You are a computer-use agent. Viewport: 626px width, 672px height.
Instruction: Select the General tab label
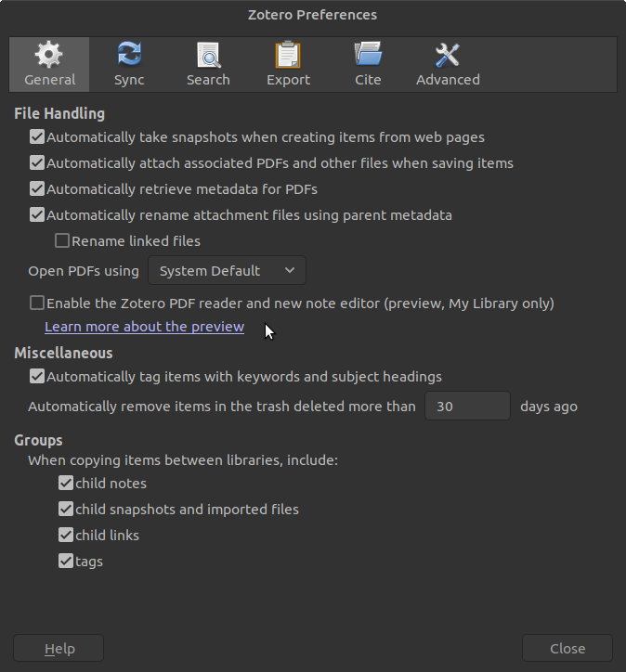click(50, 80)
